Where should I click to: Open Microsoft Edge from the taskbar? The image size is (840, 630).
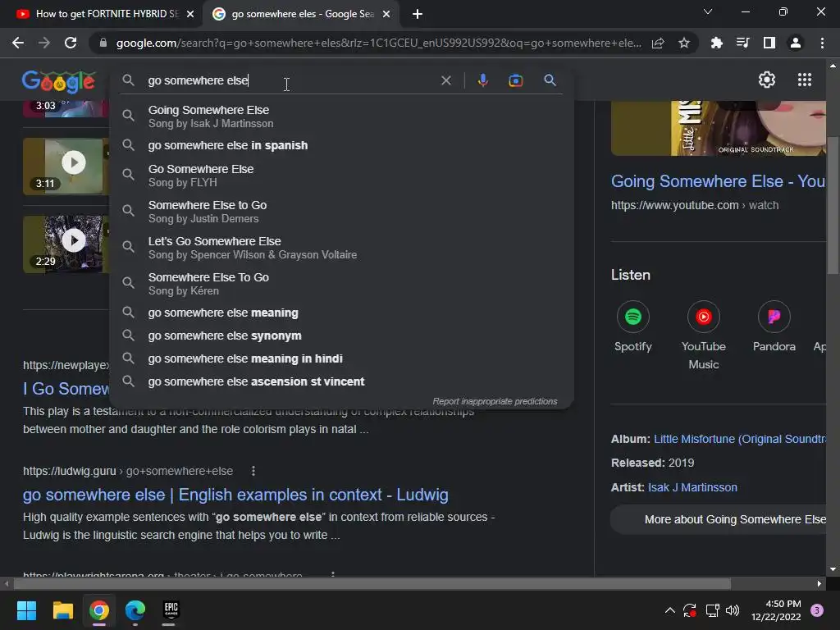(135, 610)
